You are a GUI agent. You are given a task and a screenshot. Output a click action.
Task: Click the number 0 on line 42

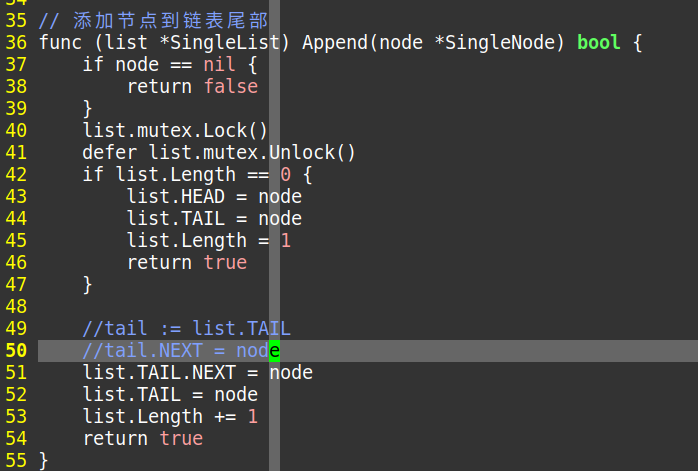point(285,175)
